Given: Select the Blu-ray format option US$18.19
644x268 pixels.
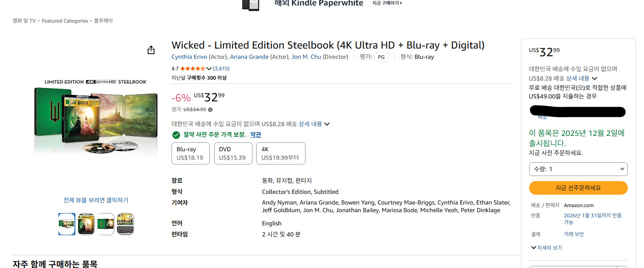Looking at the screenshot, I should [190, 153].
